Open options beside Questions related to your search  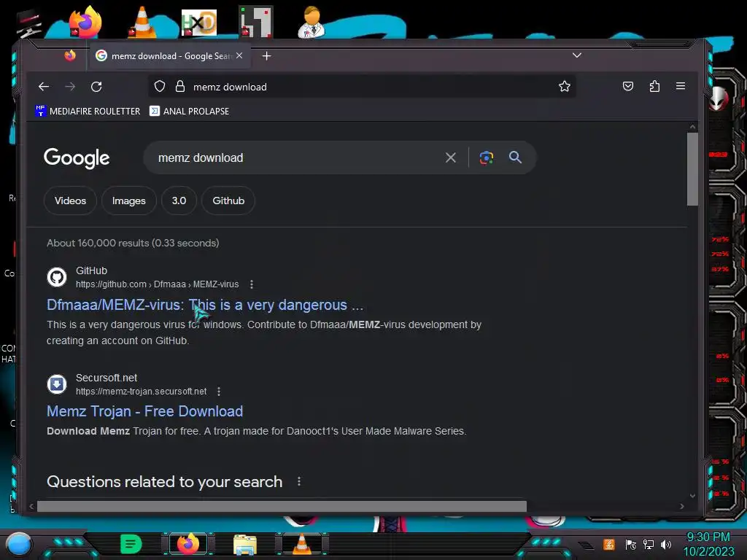(x=298, y=481)
